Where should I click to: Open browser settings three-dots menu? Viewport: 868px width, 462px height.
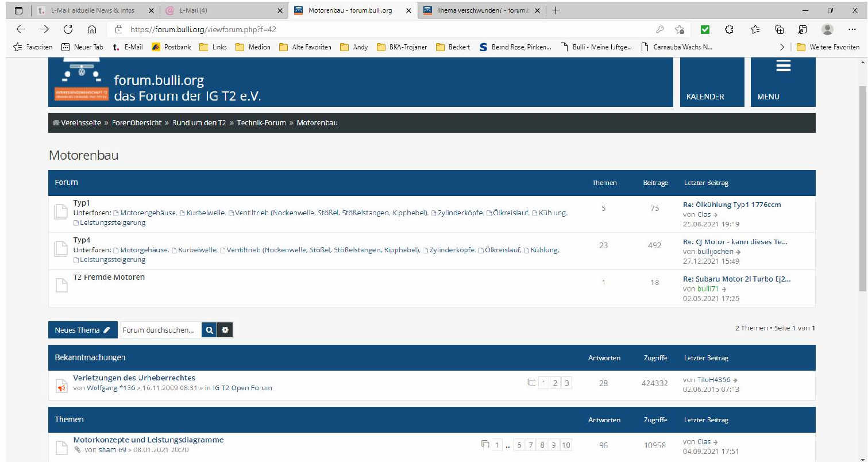tap(852, 29)
